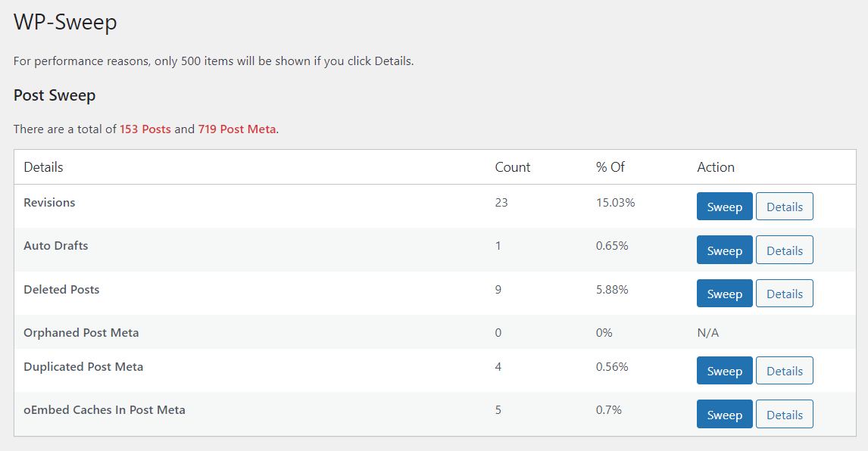Select the Orphaned Post Meta row label
The width and height of the screenshot is (868, 451).
81,333
